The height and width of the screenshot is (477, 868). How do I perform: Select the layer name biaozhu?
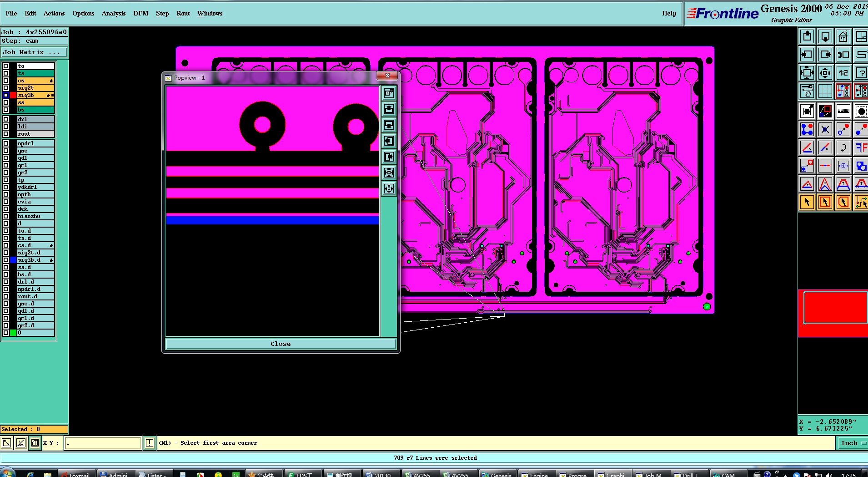36,216
